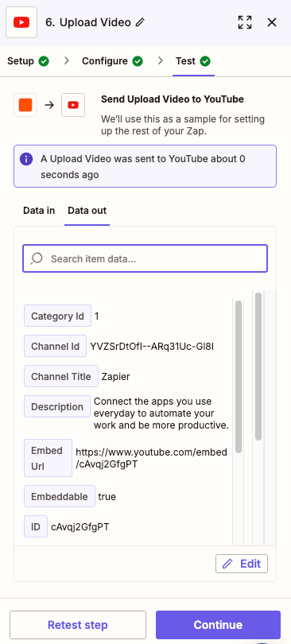Viewport: 291px width, 644px height.
Task: Expand panel with the fullscreen arrows icon
Action: [x=245, y=22]
